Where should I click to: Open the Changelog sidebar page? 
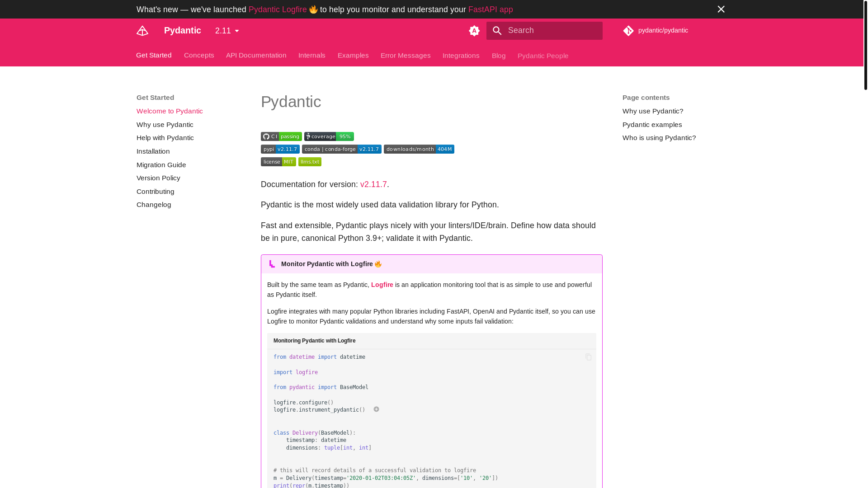[154, 205]
